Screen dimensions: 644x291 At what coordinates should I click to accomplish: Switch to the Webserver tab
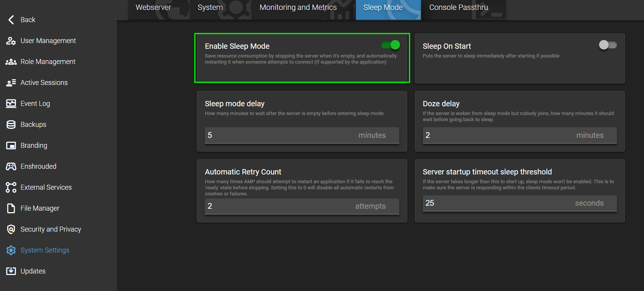click(x=153, y=8)
